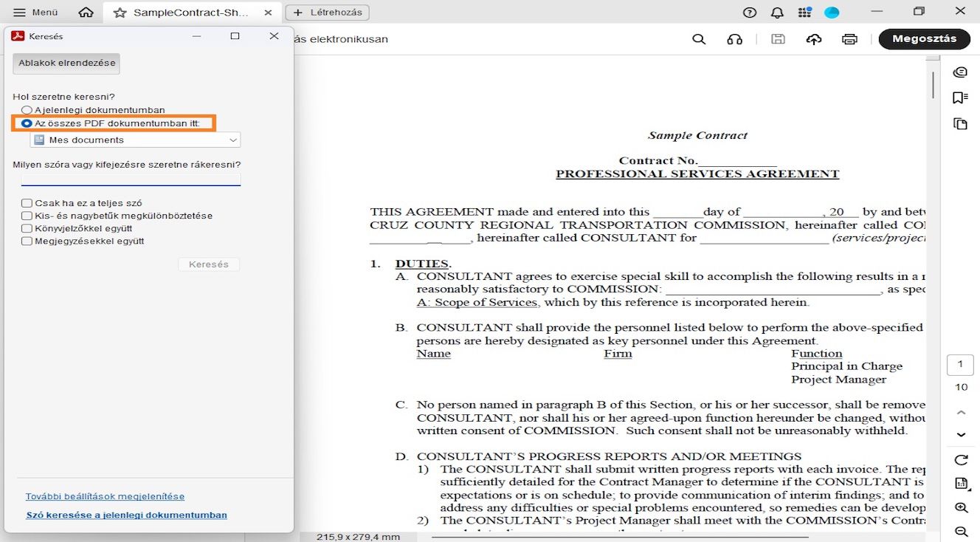
Task: Jump to next page with the down chevron
Action: tap(961, 435)
